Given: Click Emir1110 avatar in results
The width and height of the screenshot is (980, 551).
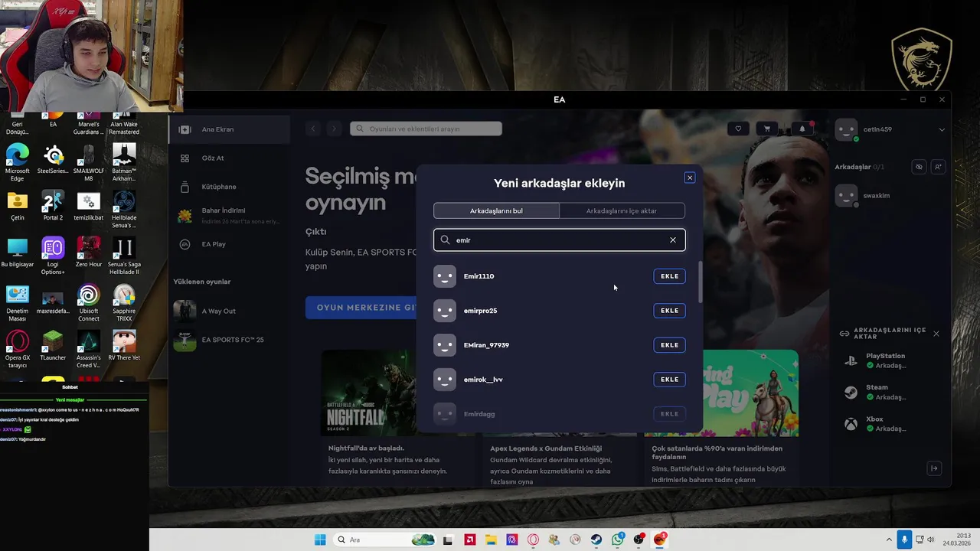Looking at the screenshot, I should [445, 276].
